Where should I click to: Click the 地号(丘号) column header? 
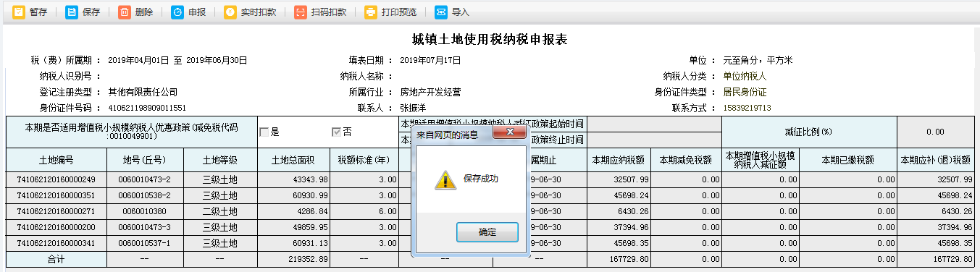coord(144,160)
